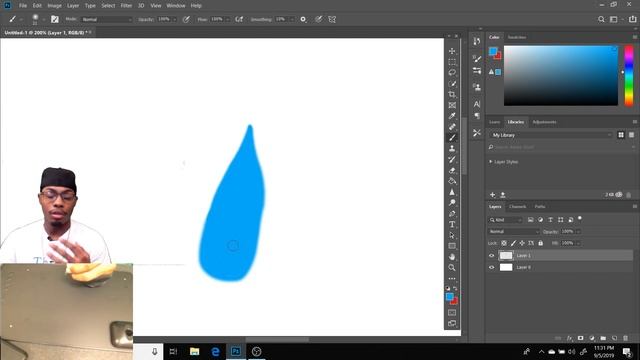The image size is (640, 360).
Task: Select the Horizontal Type tool
Action: coord(452,224)
